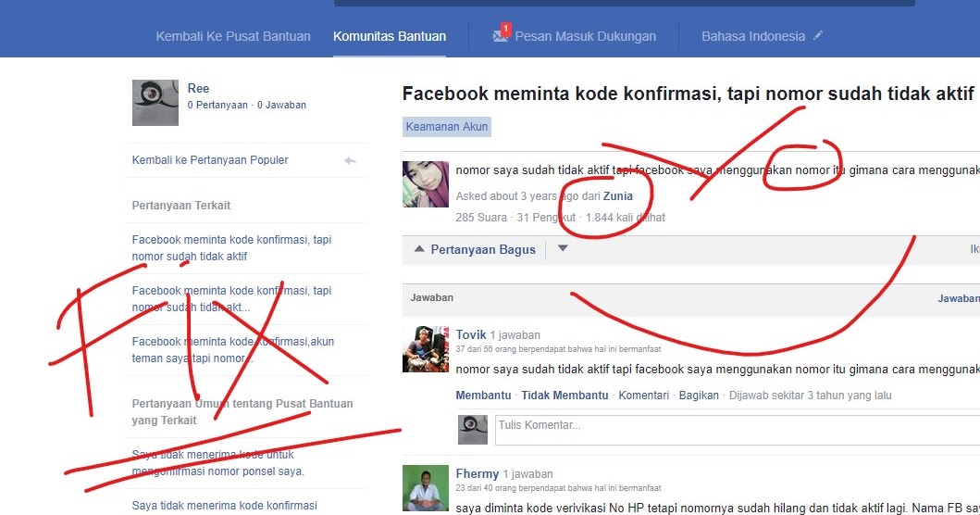Go to Kembali ke Pertanyaan Populer
The image size is (980, 515).
click(210, 160)
